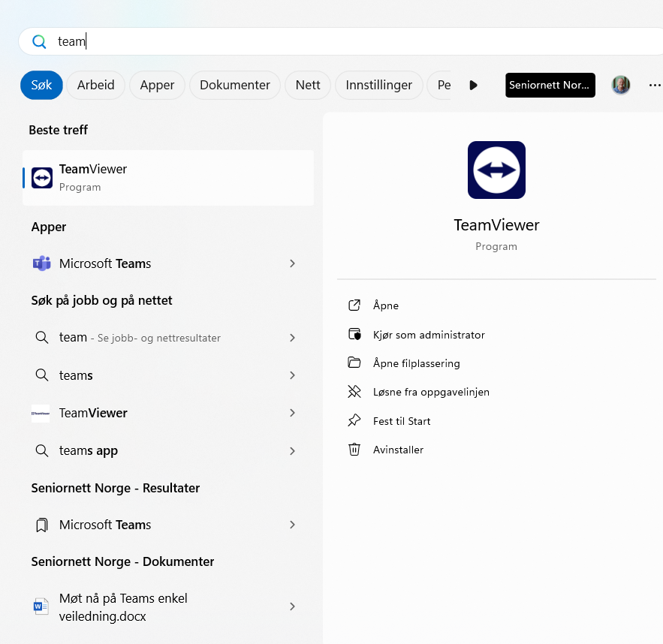Viewport: 663px width, 644px height.
Task: Click the shield icon for Kjør som administrator
Action: (x=354, y=335)
